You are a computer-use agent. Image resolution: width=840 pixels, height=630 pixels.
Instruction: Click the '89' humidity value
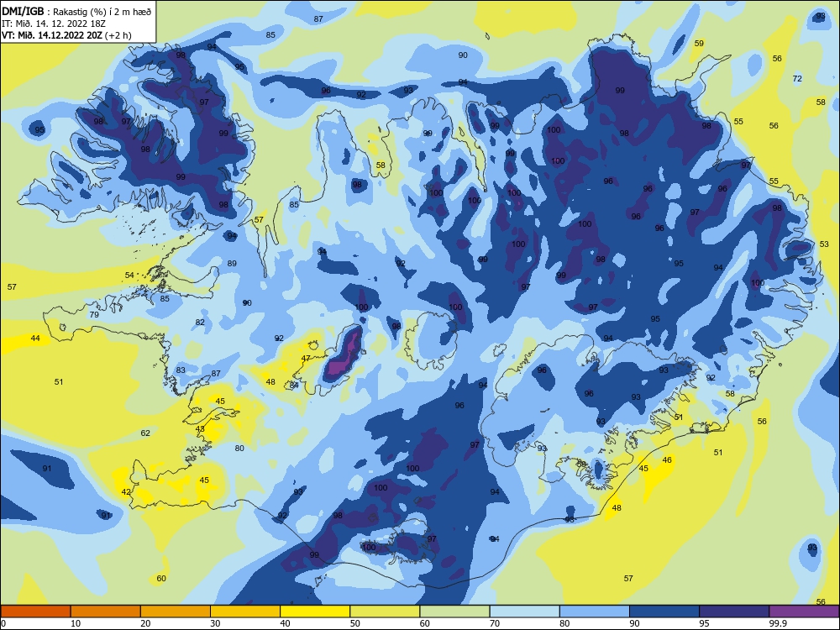point(232,263)
